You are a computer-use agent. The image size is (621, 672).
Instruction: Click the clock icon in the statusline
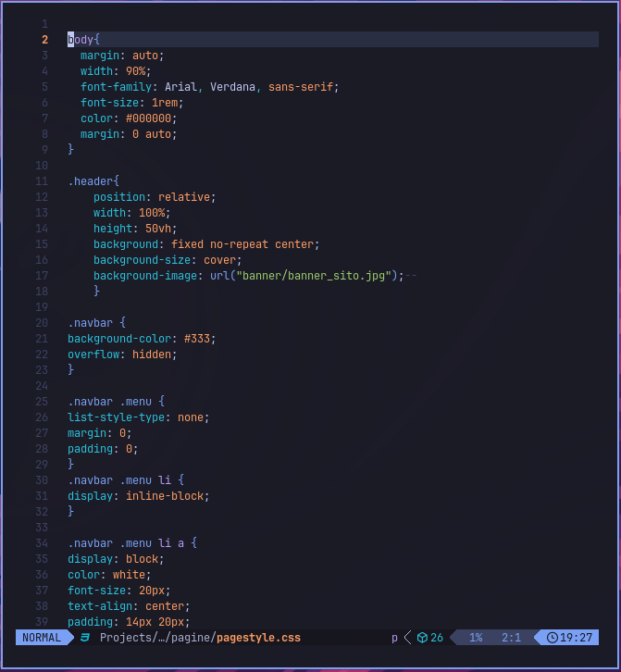pyautogui.click(x=553, y=637)
